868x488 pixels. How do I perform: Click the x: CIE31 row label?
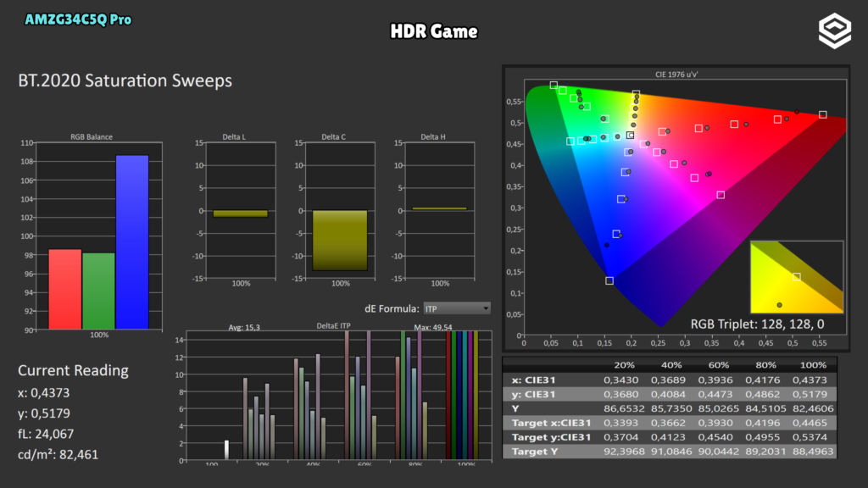point(533,380)
